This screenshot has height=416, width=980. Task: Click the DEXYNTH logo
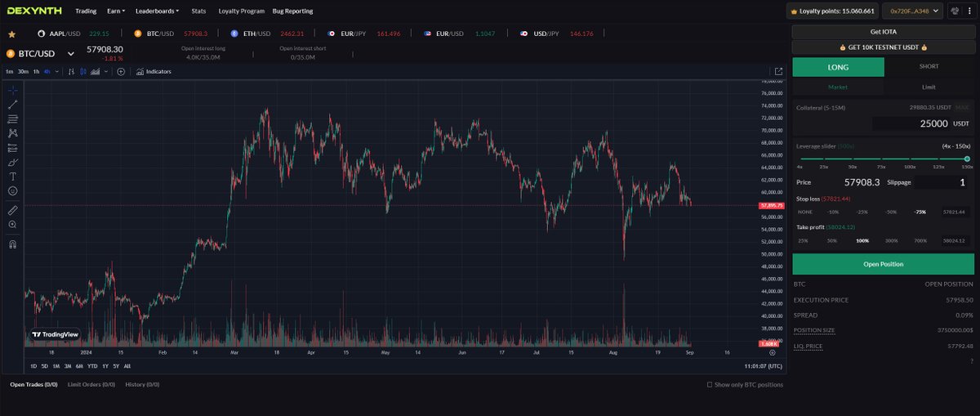point(33,11)
